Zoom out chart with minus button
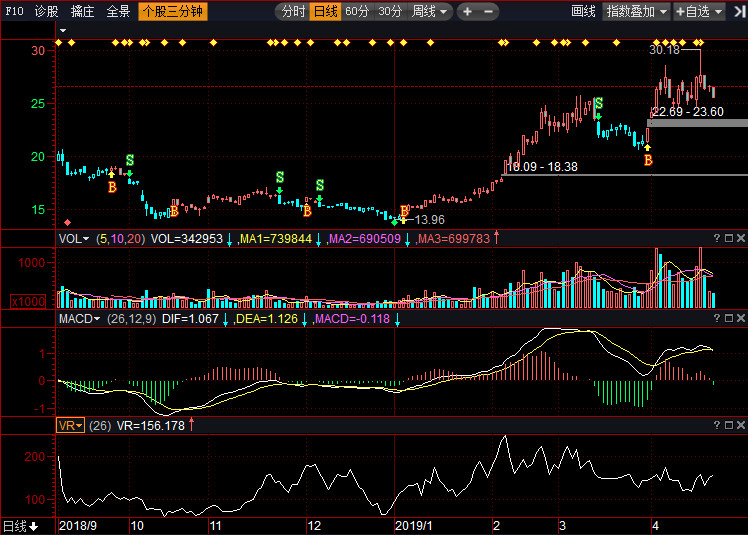 pyautogui.click(x=488, y=11)
